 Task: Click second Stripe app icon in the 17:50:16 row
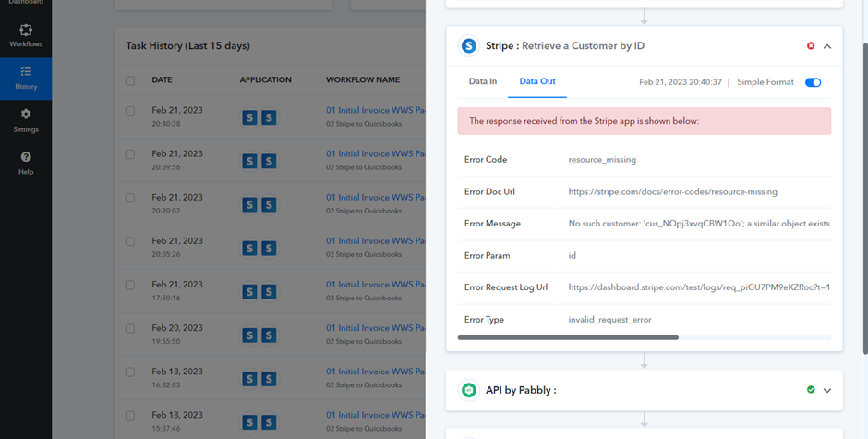269,291
